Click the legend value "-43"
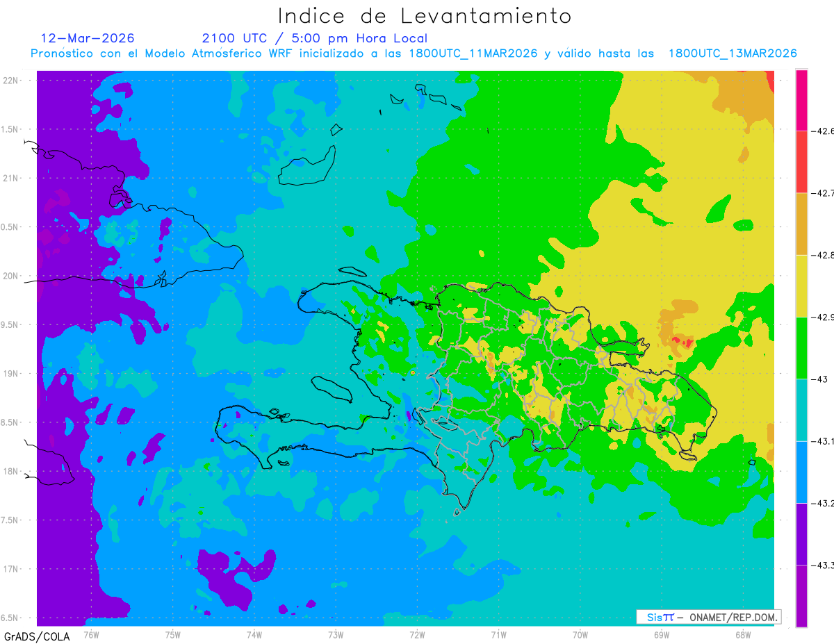 point(819,379)
